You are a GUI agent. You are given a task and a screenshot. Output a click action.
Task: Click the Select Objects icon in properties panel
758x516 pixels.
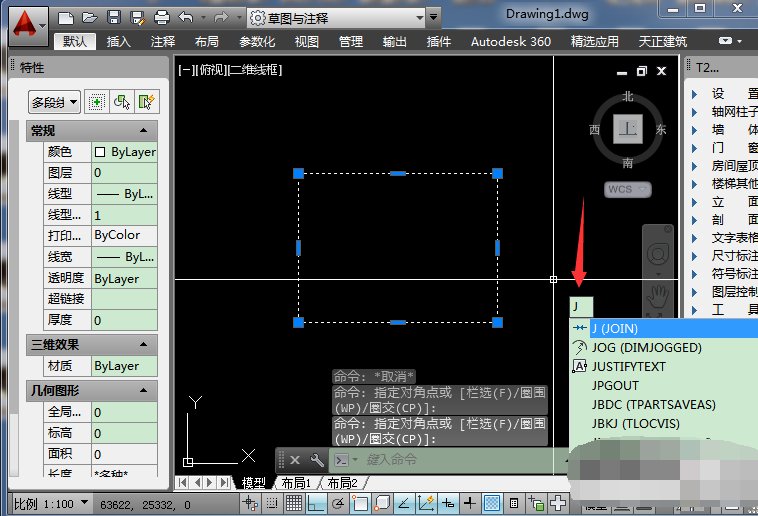coord(122,102)
